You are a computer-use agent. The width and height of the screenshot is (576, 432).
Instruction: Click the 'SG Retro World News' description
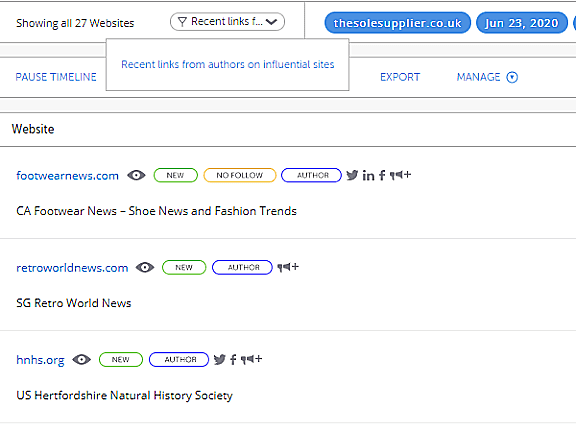click(74, 303)
